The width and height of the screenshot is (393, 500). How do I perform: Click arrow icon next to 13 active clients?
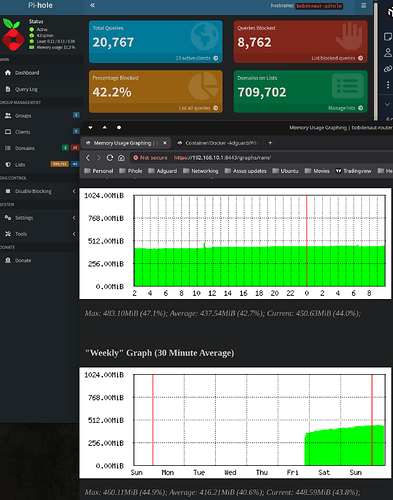pyautogui.click(x=216, y=58)
